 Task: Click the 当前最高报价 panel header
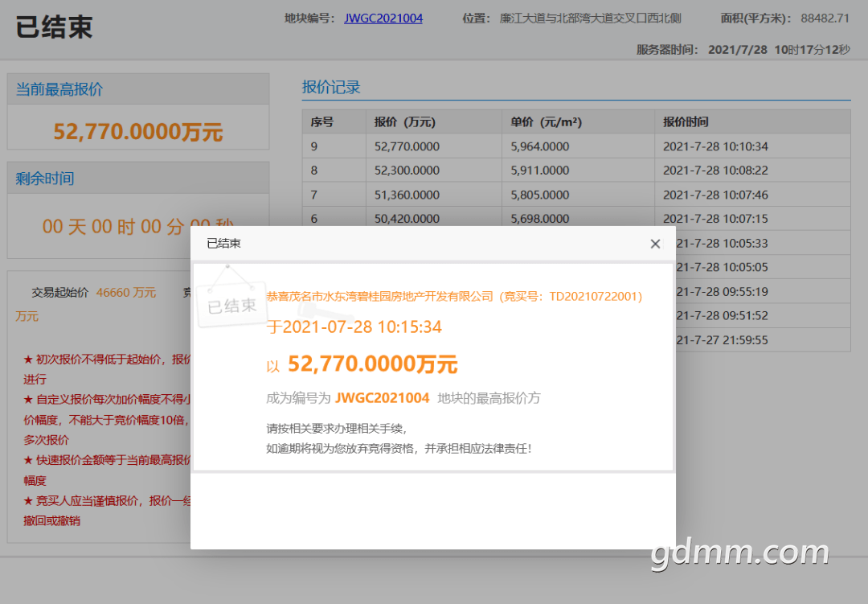point(138,89)
